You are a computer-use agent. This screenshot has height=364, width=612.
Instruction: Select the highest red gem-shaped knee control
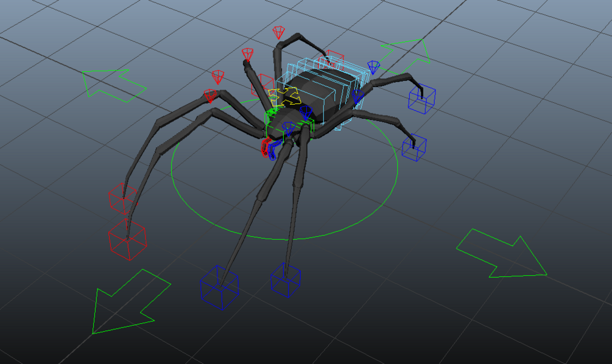click(278, 32)
